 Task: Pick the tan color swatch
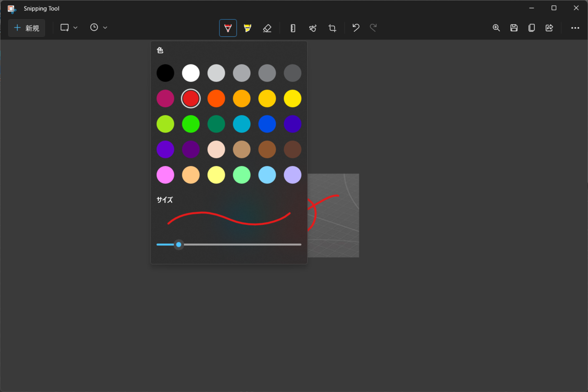(x=242, y=149)
